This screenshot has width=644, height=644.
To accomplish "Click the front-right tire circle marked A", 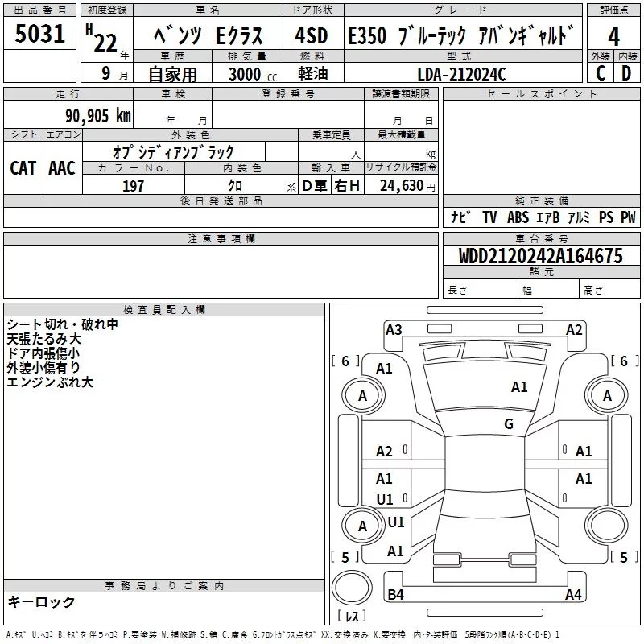I will pos(607,395).
